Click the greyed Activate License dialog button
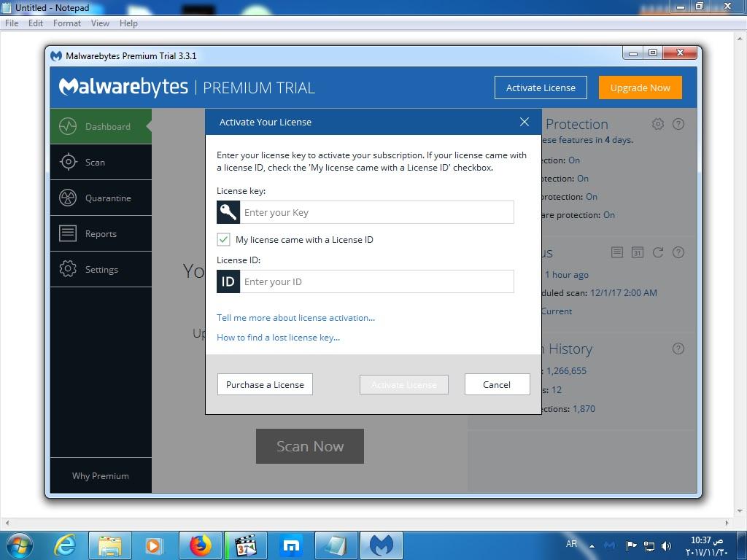Viewport: 747px width, 560px height. coord(404,385)
